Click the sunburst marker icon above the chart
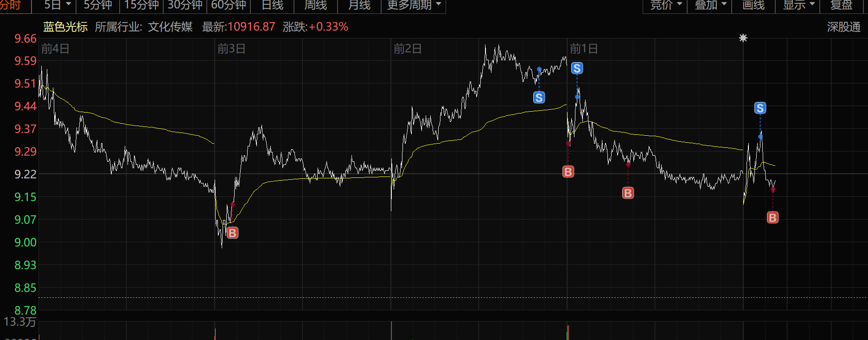This screenshot has width=868, height=340. click(x=743, y=38)
